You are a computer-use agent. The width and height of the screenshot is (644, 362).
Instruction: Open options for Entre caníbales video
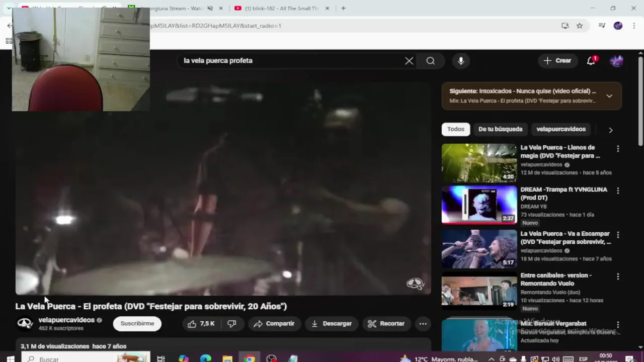coord(618,277)
